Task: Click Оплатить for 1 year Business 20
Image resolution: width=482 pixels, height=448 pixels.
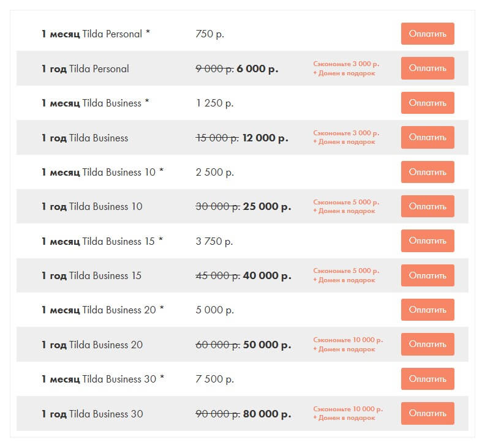Action: coord(427,345)
